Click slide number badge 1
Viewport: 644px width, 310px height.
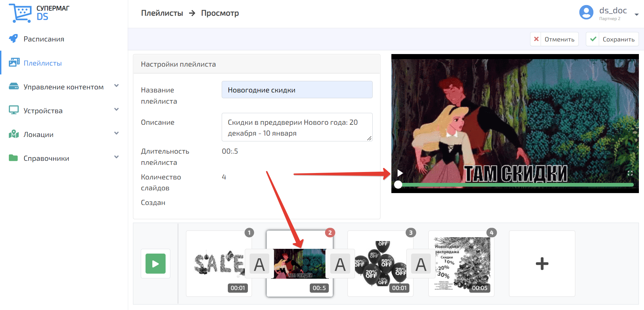(249, 232)
